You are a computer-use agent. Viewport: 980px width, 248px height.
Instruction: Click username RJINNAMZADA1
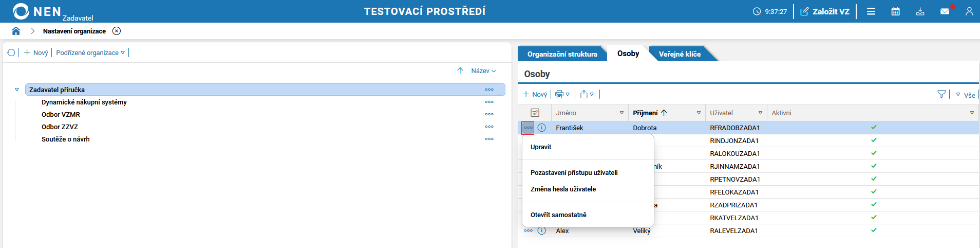pyautogui.click(x=734, y=166)
